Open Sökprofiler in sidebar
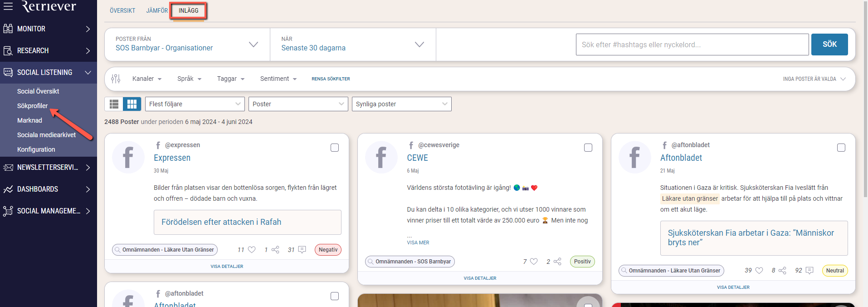The height and width of the screenshot is (307, 868). (32, 106)
